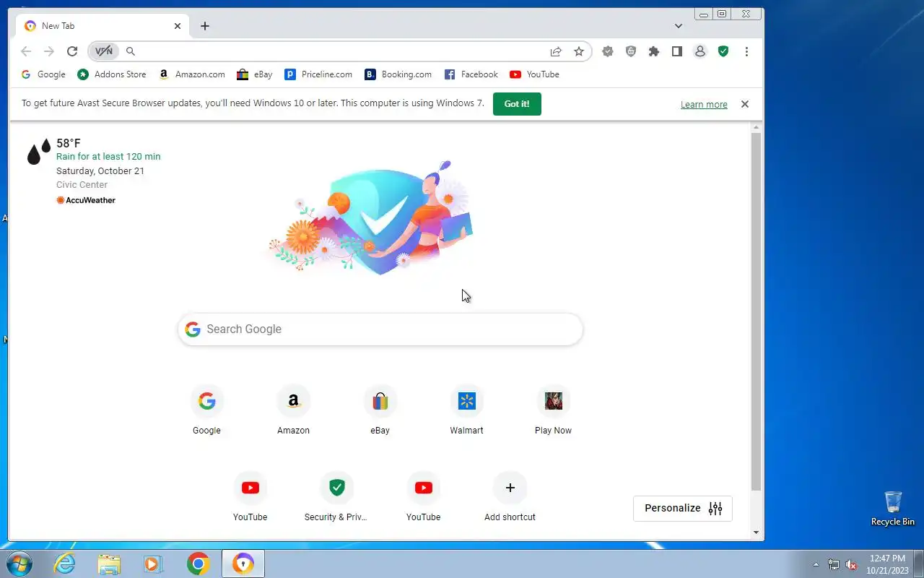The height and width of the screenshot is (578, 924).
Task: Select the Recycle Bin desktop icon
Action: (893, 509)
